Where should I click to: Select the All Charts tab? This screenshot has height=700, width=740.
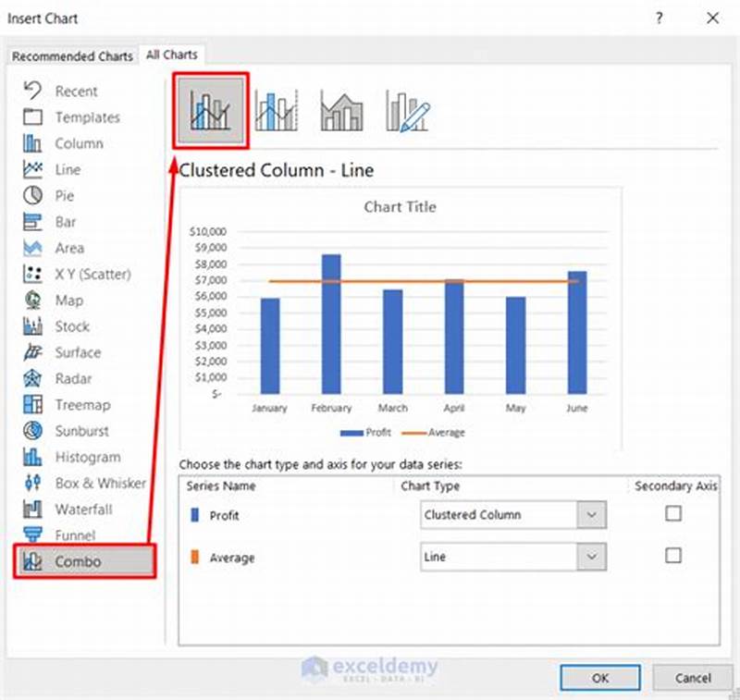[170, 55]
